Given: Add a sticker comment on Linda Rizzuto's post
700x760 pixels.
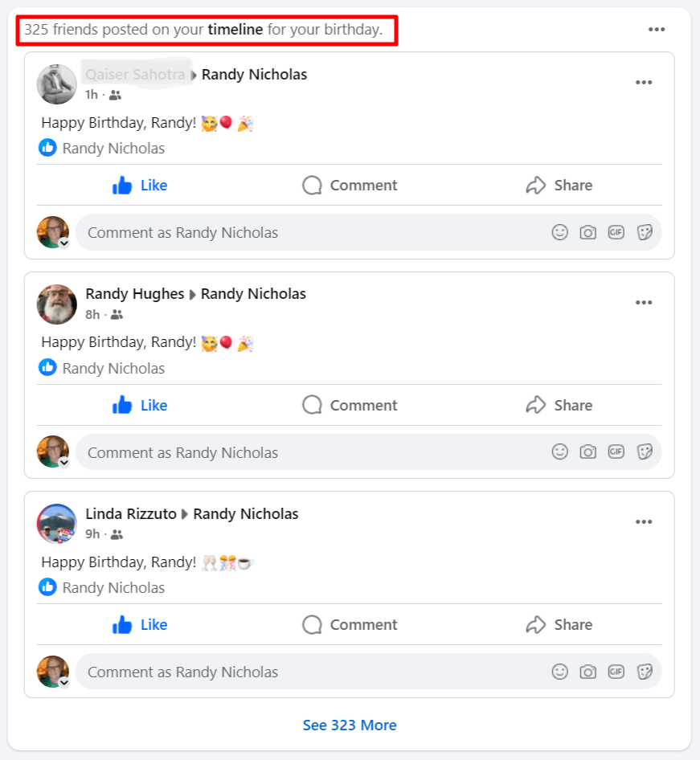Looking at the screenshot, I should (645, 672).
